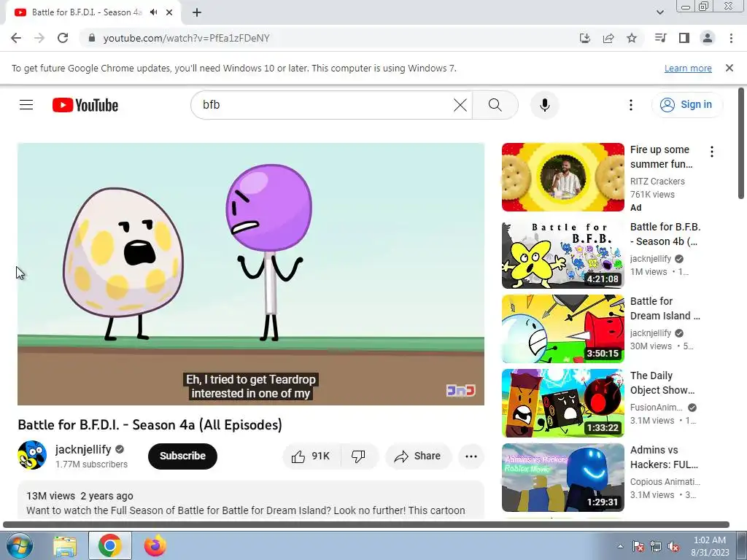747x560 pixels.
Task: Open the Chrome profile avatar
Action: click(x=708, y=38)
